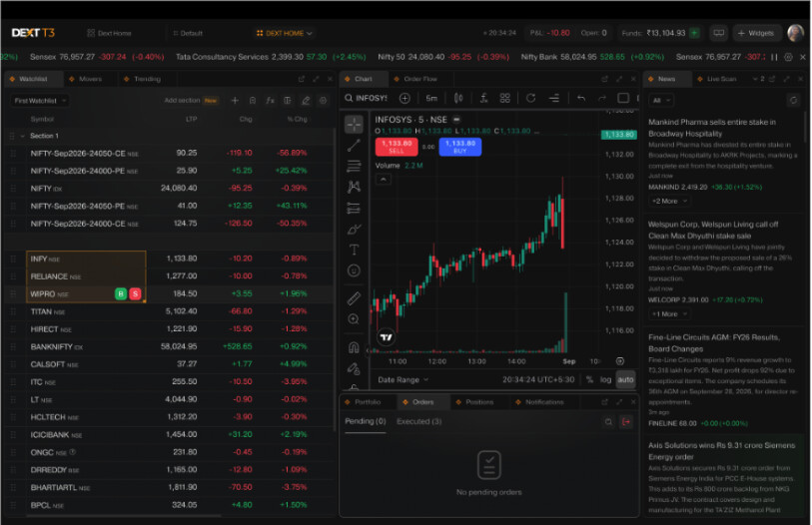Open the DEXT HOME workspace dropdown
The width and height of the screenshot is (812, 525).
285,33
